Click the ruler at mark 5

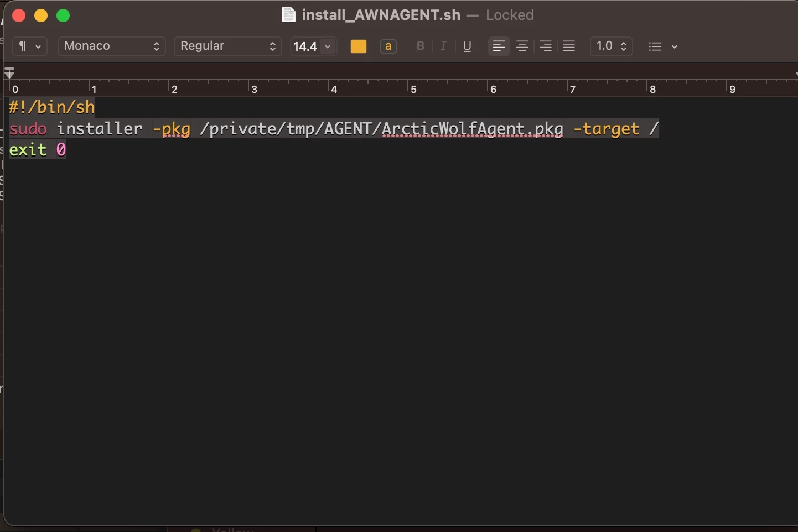413,88
